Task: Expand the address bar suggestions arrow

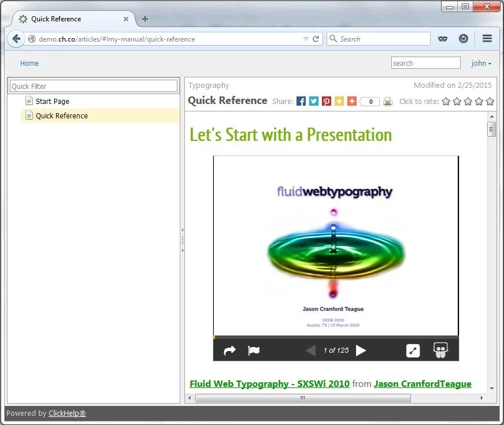Action: (x=306, y=39)
